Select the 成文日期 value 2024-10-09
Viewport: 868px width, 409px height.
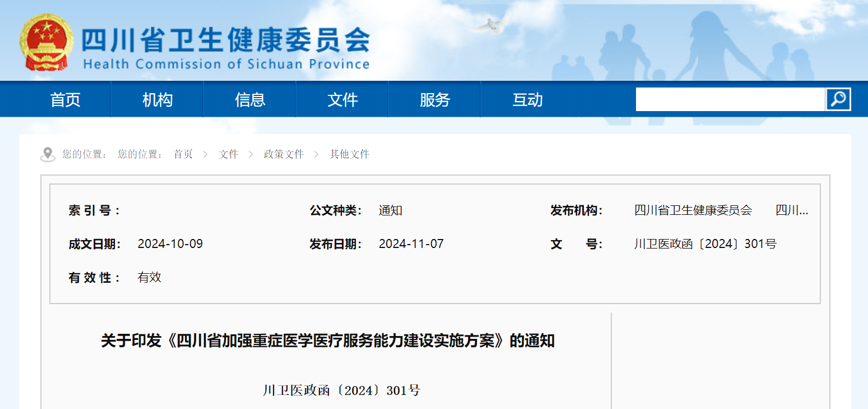pyautogui.click(x=170, y=244)
